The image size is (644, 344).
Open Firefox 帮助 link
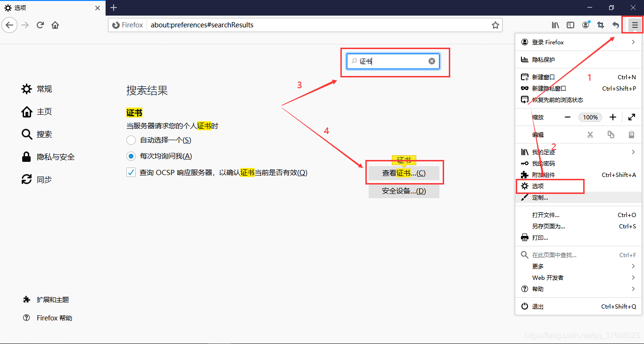(x=48, y=318)
